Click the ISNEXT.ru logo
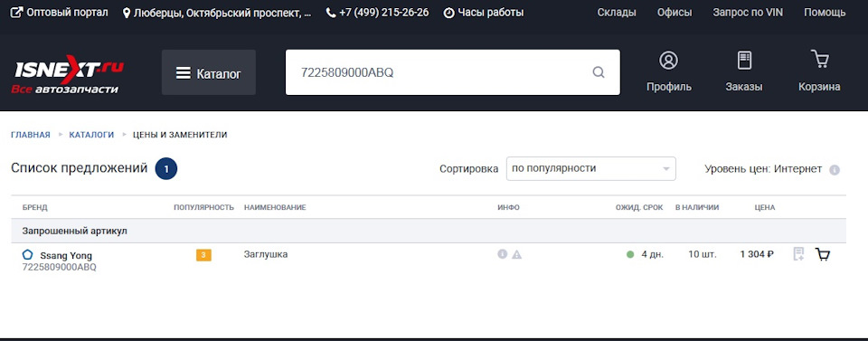This screenshot has width=868, height=341. tap(68, 73)
